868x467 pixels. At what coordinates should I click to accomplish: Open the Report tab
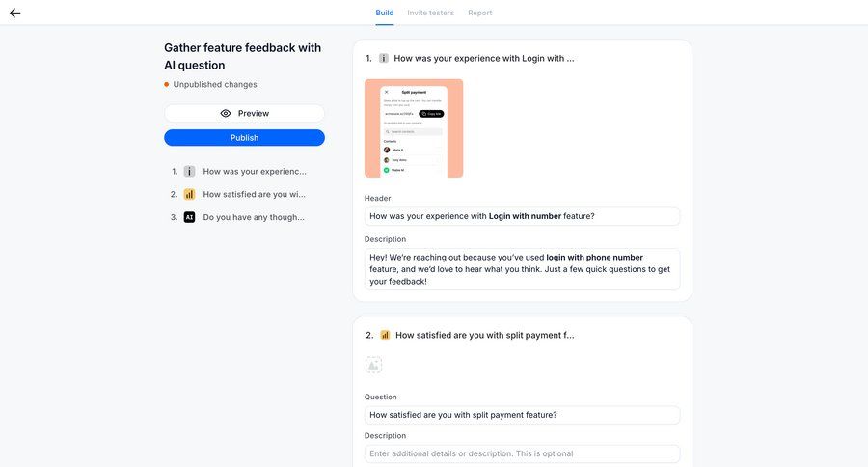tap(479, 13)
